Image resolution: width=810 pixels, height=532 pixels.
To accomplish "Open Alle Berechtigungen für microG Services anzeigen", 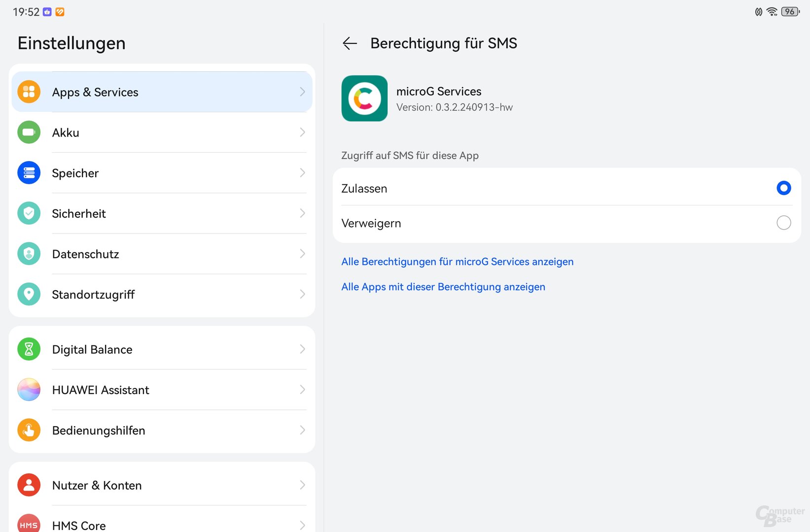I will (458, 262).
